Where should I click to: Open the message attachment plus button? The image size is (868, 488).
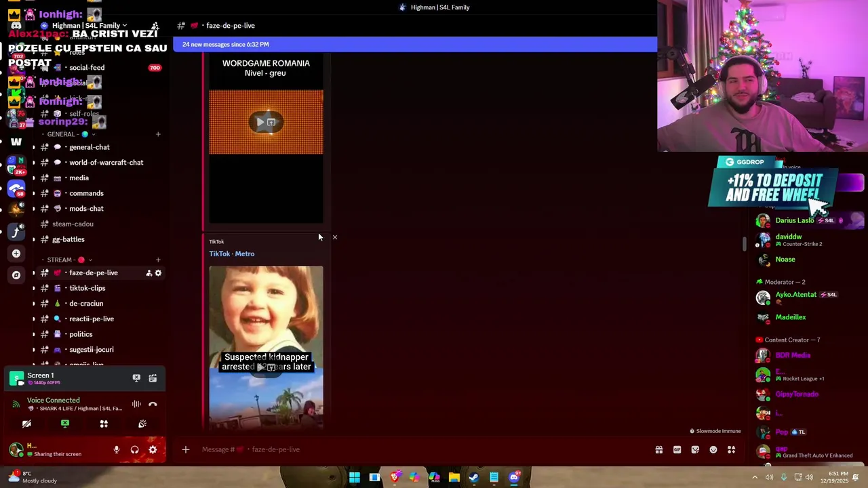pos(185,449)
